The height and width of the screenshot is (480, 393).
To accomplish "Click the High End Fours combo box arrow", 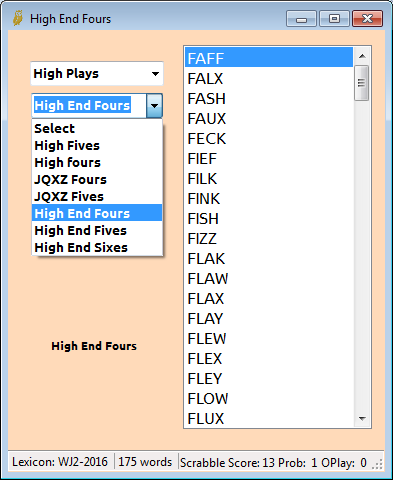I will pos(154,106).
